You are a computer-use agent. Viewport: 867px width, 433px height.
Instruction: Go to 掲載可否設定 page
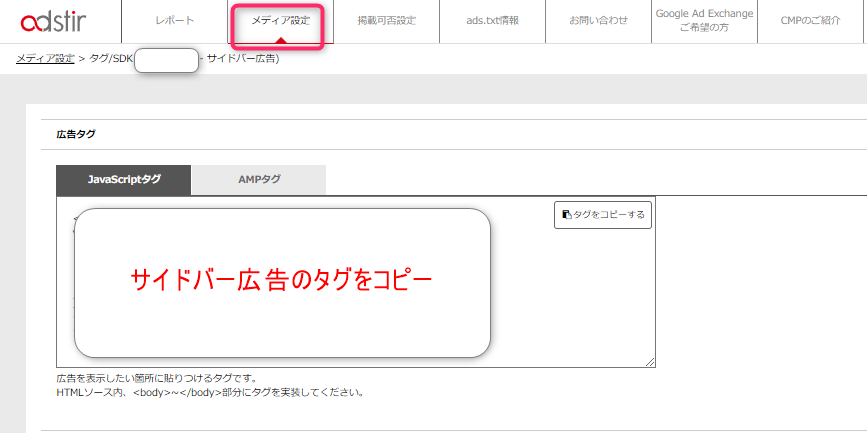pyautogui.click(x=386, y=21)
